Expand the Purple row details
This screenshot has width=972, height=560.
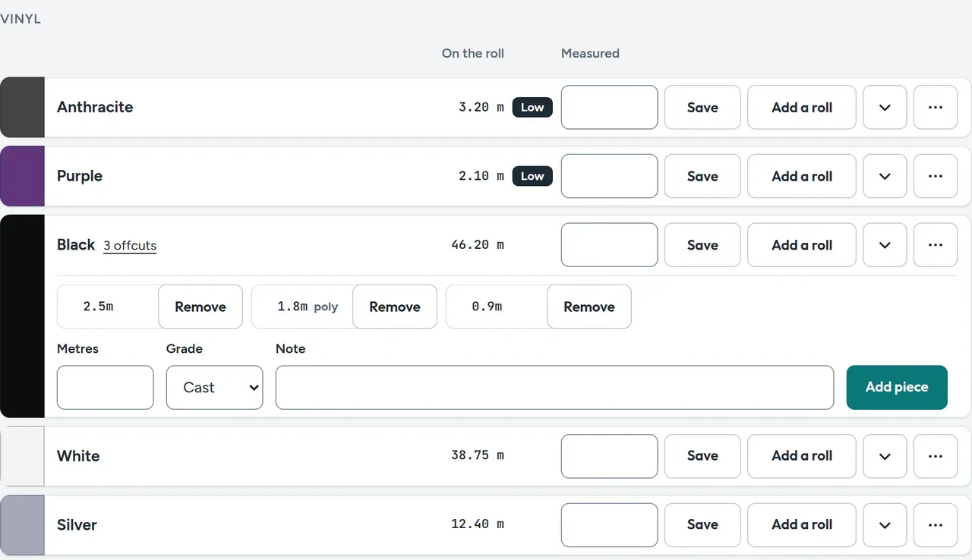tap(885, 176)
